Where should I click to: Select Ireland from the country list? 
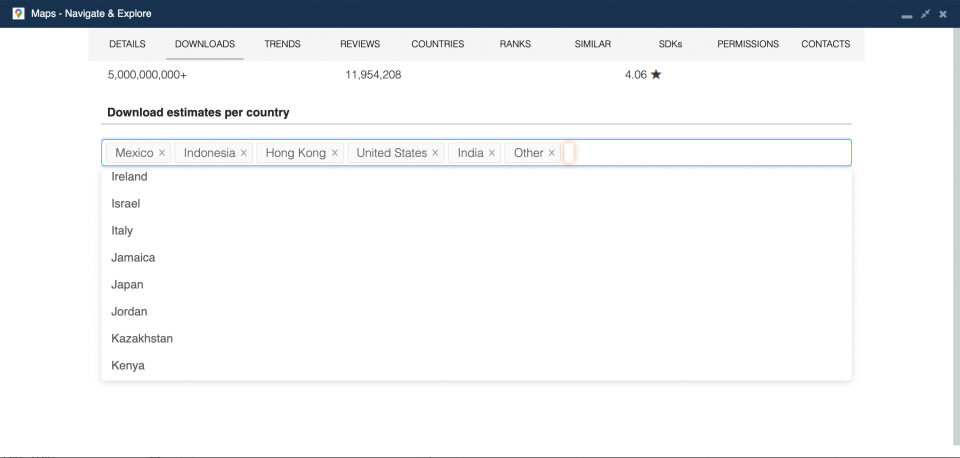(476, 177)
